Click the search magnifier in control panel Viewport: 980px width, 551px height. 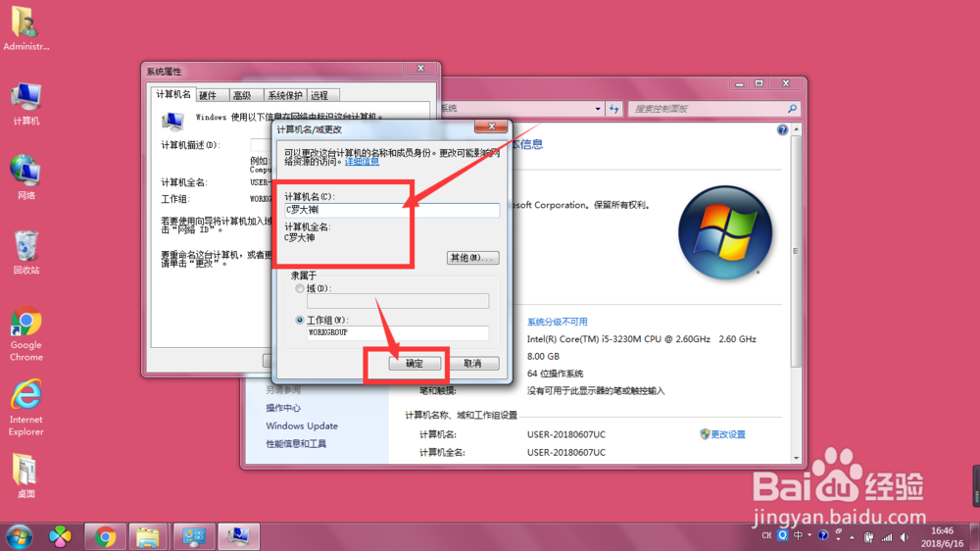pos(792,109)
